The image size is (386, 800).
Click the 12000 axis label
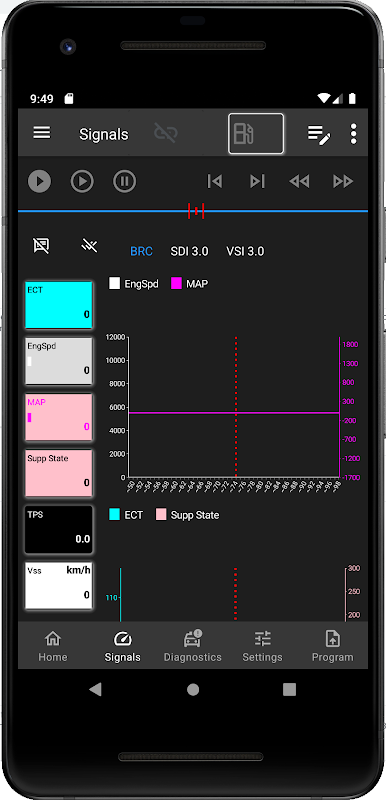point(115,337)
